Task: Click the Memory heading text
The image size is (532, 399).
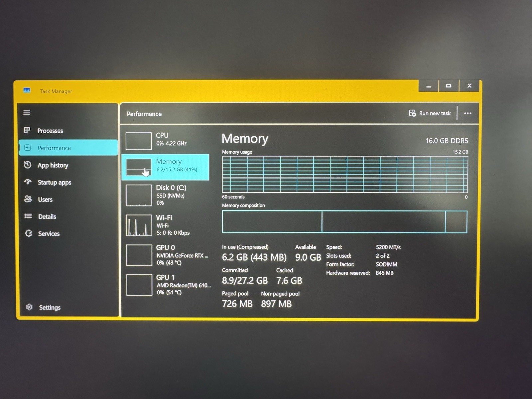Action: click(245, 139)
